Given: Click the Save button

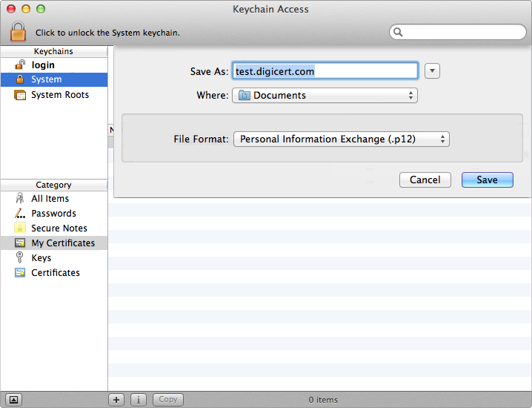Looking at the screenshot, I should tap(487, 180).
